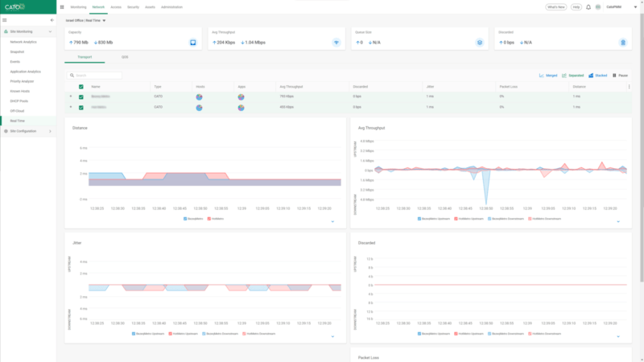644x362 pixels.
Task: Switch to the QOS tab
Action: pos(125,57)
